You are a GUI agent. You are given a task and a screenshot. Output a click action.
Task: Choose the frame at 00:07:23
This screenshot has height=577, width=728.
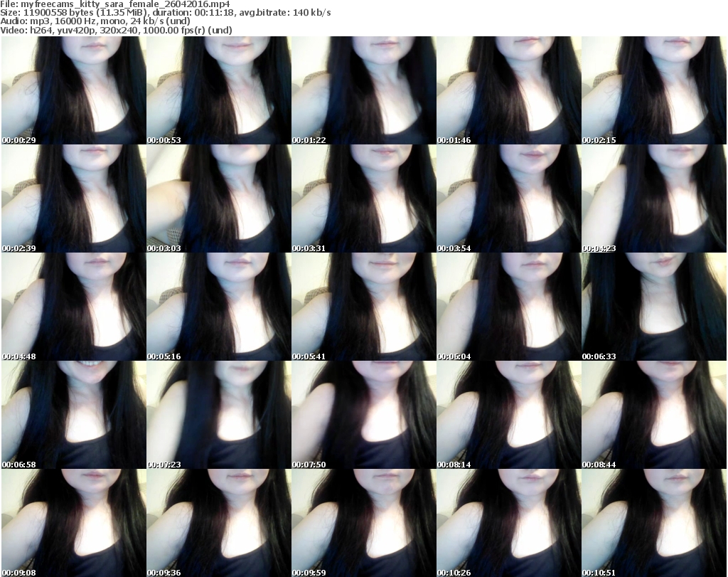(x=219, y=415)
